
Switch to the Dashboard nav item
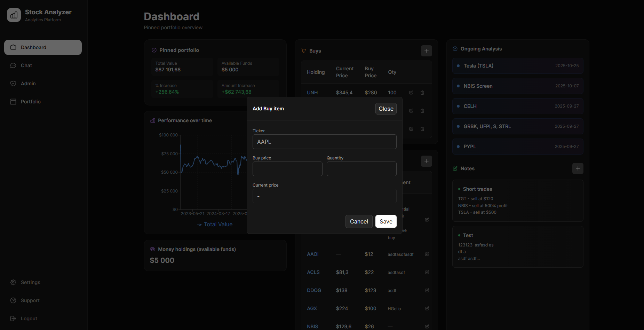(33, 47)
